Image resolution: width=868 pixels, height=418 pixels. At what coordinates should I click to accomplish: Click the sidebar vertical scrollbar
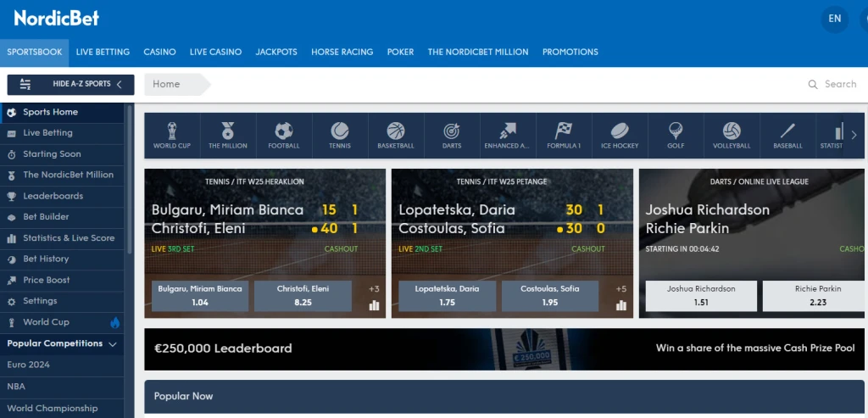(x=130, y=178)
